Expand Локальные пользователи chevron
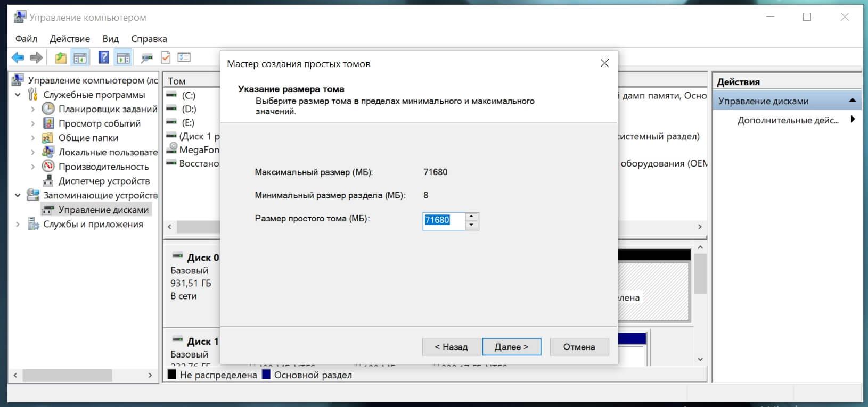 click(x=33, y=152)
